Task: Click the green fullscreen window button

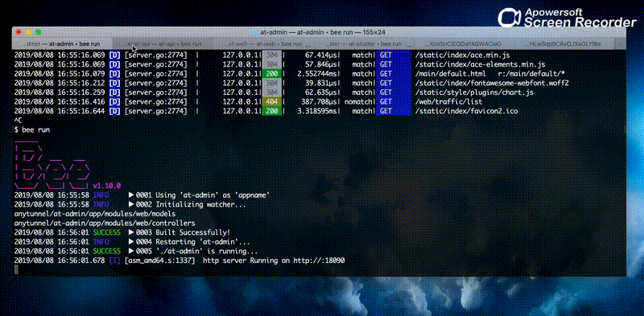Action: 38,32
